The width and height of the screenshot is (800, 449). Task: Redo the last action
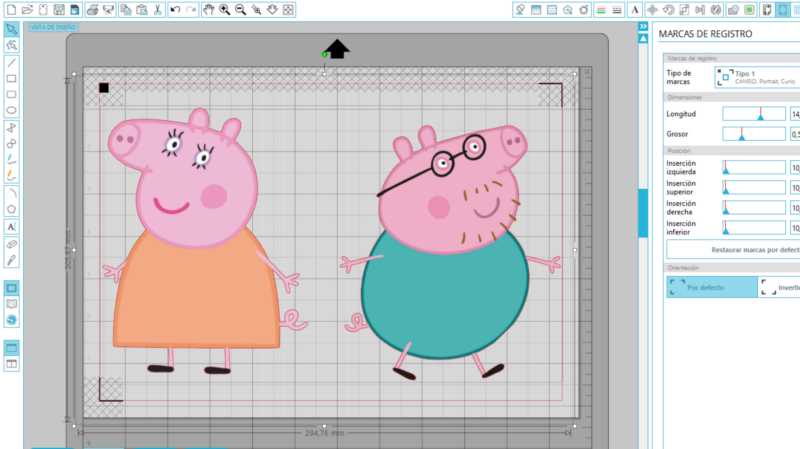(x=191, y=10)
